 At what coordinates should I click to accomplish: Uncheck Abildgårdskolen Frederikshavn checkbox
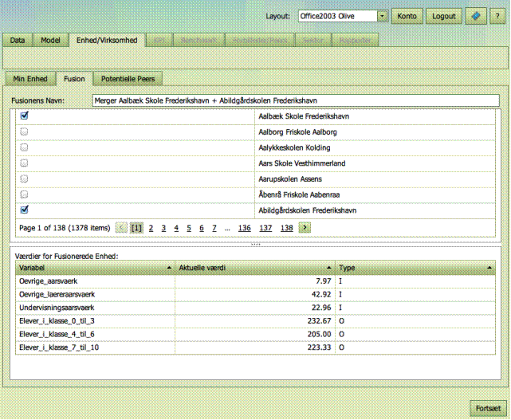click(x=25, y=210)
